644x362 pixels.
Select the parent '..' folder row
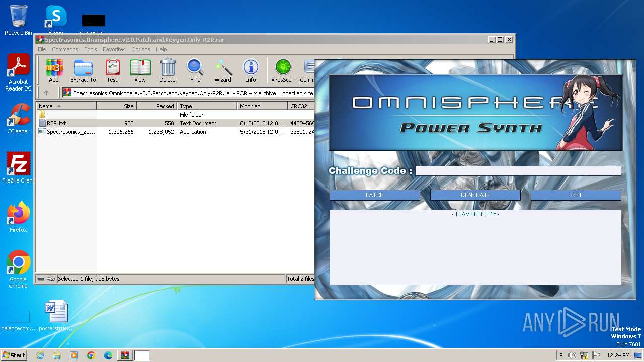(x=176, y=115)
